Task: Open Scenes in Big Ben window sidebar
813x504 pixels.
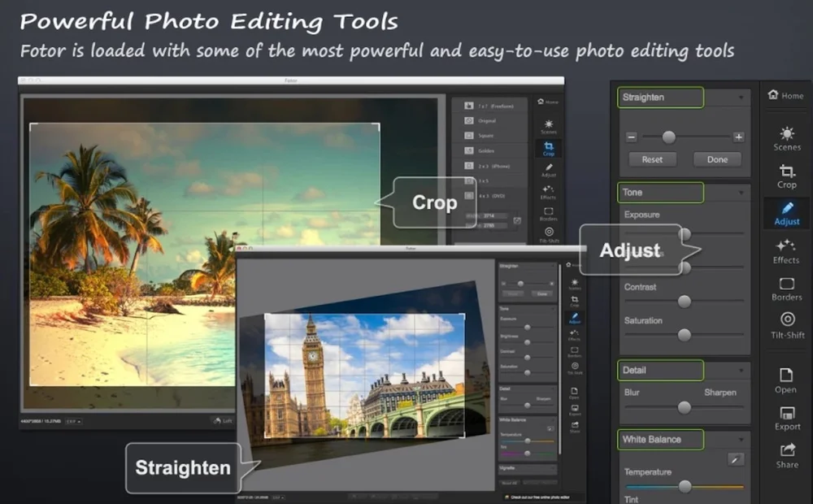Action: click(575, 285)
